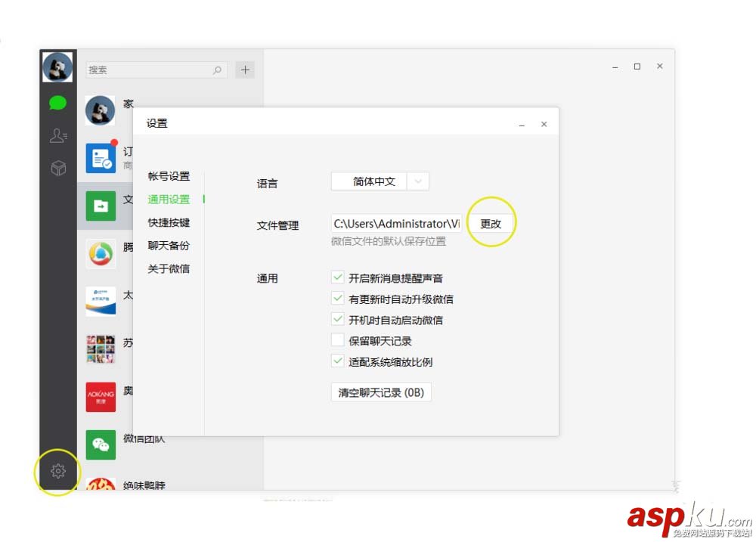Screen dimensions: 756x542
Task: Click the magnifier icon in the search bar
Action: [218, 70]
